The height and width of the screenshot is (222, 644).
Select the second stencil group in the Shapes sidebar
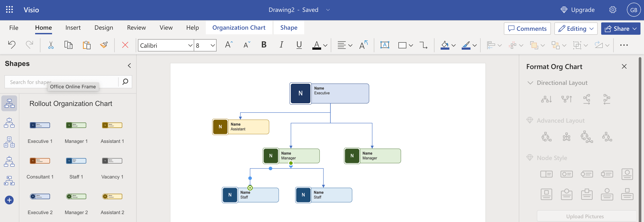point(9,122)
